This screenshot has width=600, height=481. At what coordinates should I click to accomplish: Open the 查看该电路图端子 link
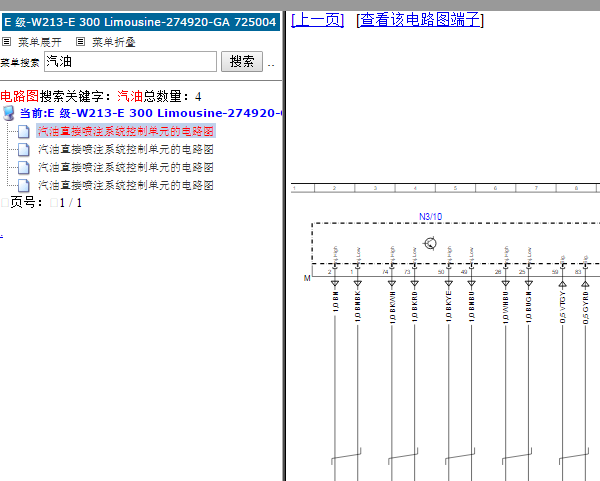[x=420, y=20]
